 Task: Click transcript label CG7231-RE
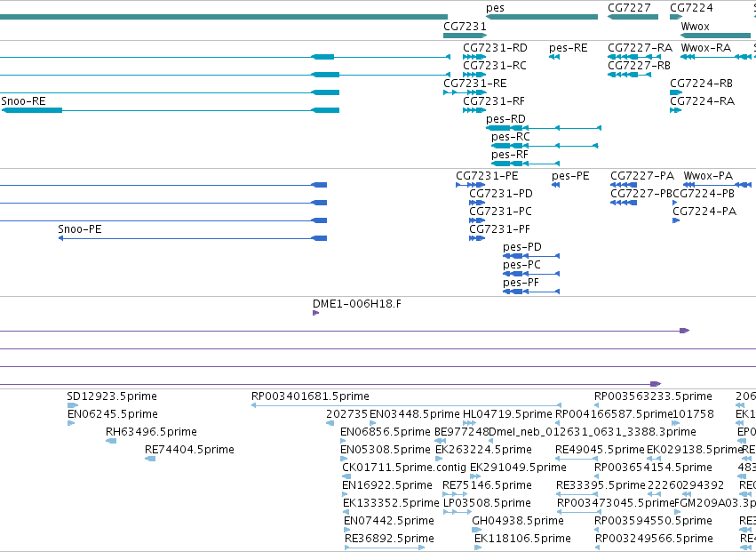point(475,84)
